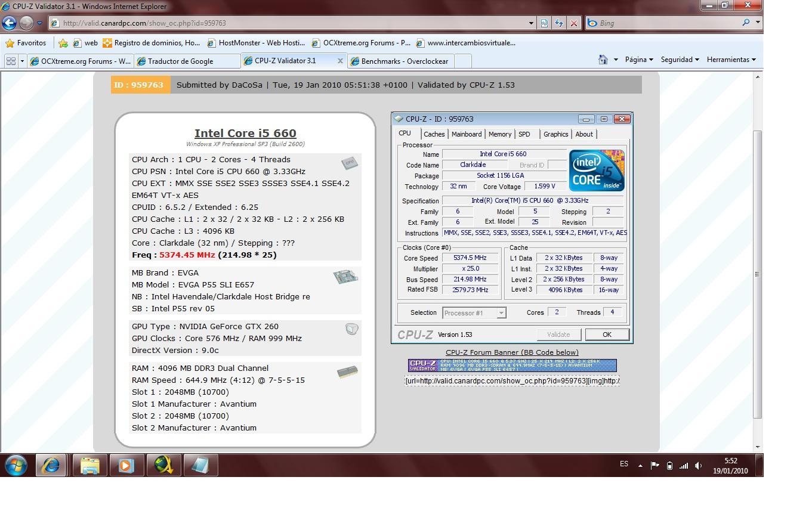Open the Herramientas menu
The image size is (812, 511).
(x=731, y=60)
